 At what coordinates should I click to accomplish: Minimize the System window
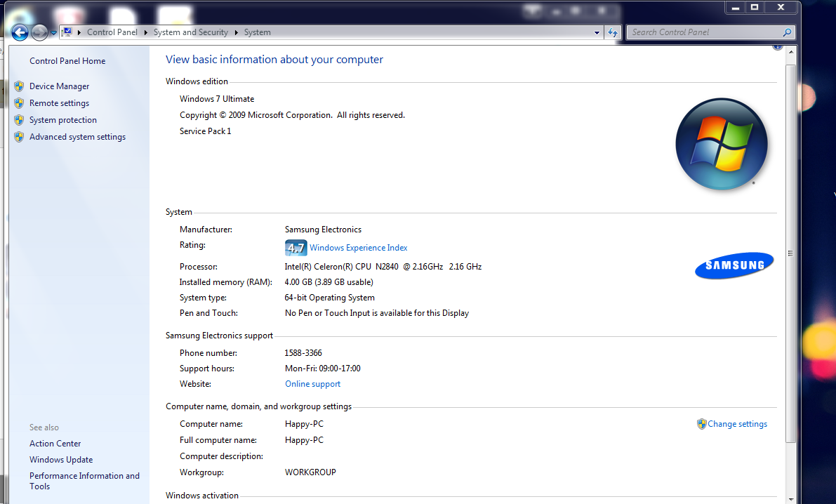pyautogui.click(x=736, y=8)
